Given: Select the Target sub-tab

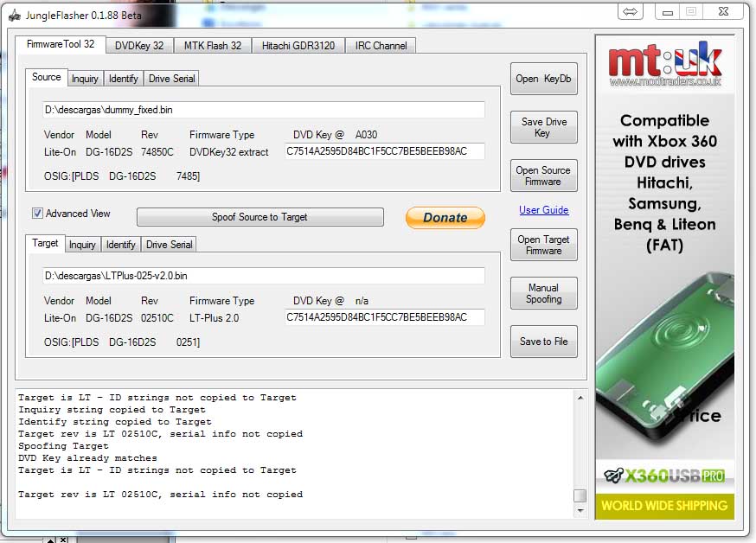Looking at the screenshot, I should click(x=45, y=243).
